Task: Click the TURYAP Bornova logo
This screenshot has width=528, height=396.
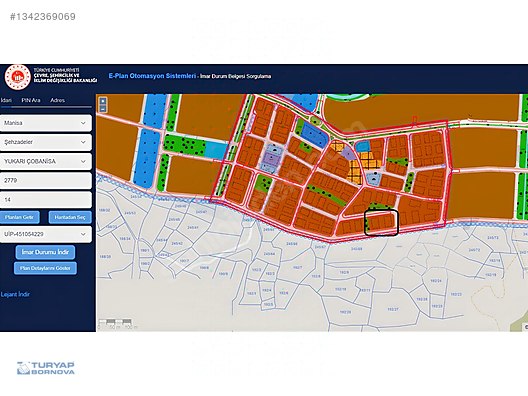Action: pos(46,368)
